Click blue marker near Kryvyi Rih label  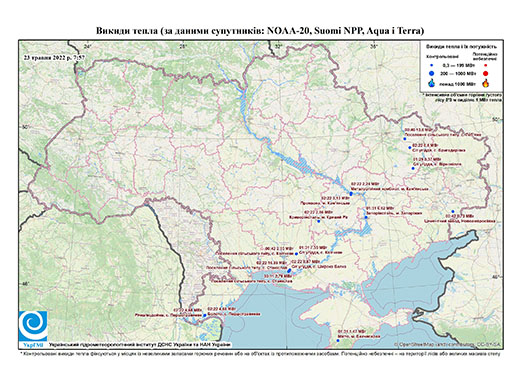tap(319, 221)
